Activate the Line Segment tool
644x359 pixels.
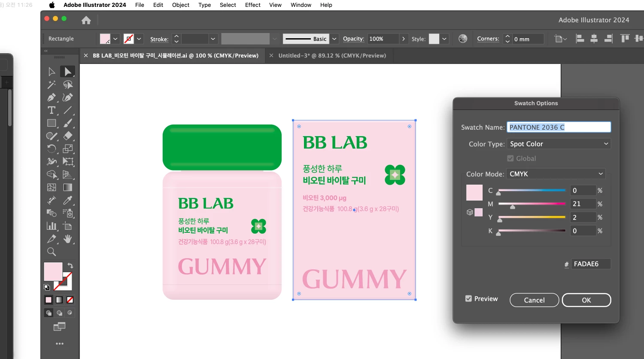(68, 110)
